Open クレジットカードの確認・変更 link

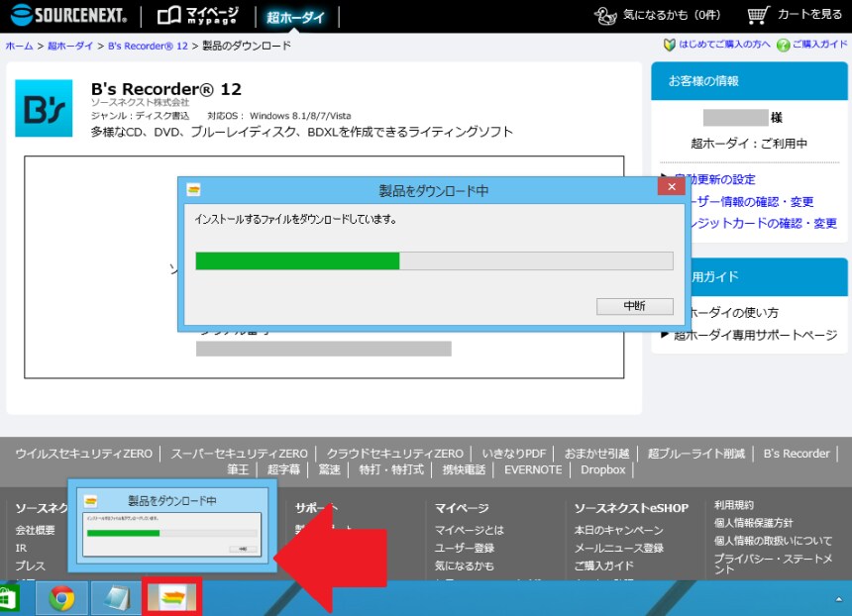click(764, 223)
